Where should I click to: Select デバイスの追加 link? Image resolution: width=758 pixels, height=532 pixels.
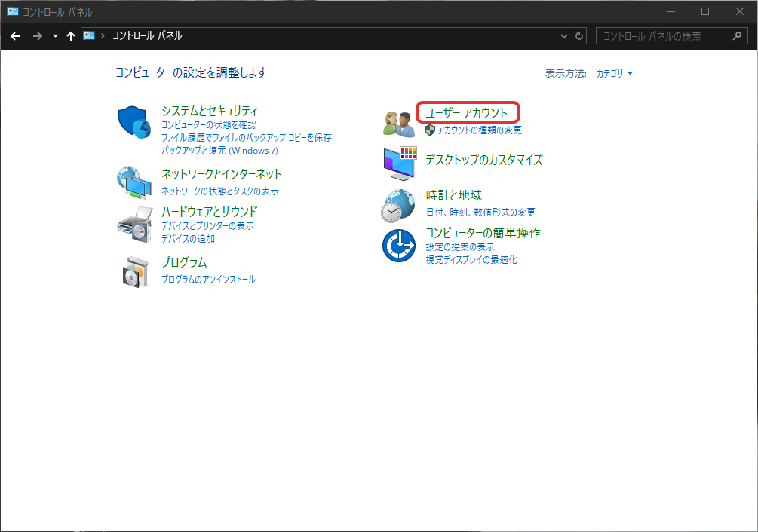188,238
